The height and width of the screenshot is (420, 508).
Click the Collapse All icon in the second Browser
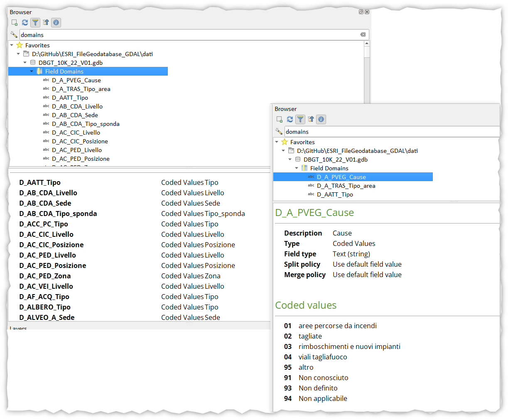point(311,119)
